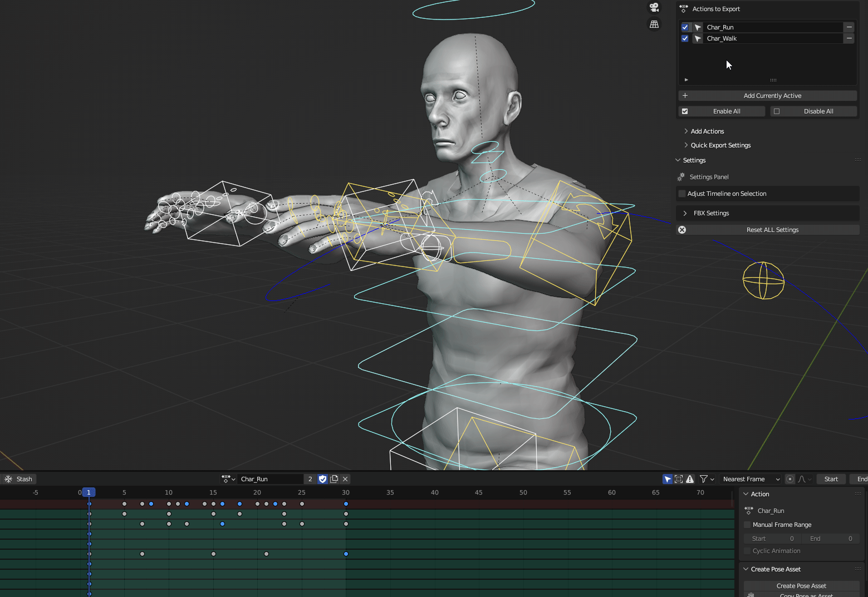Unlink the Char_Run action with the X icon
The image size is (868, 597).
pos(345,479)
